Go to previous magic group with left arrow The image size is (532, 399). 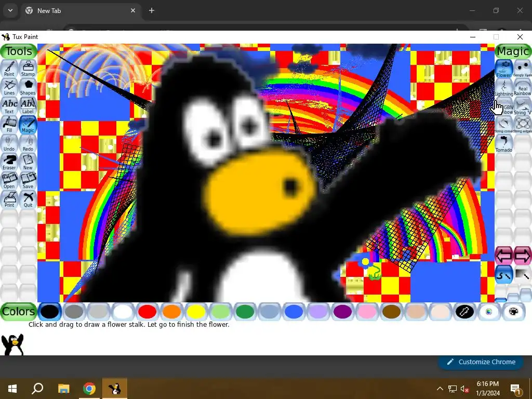[x=504, y=256]
